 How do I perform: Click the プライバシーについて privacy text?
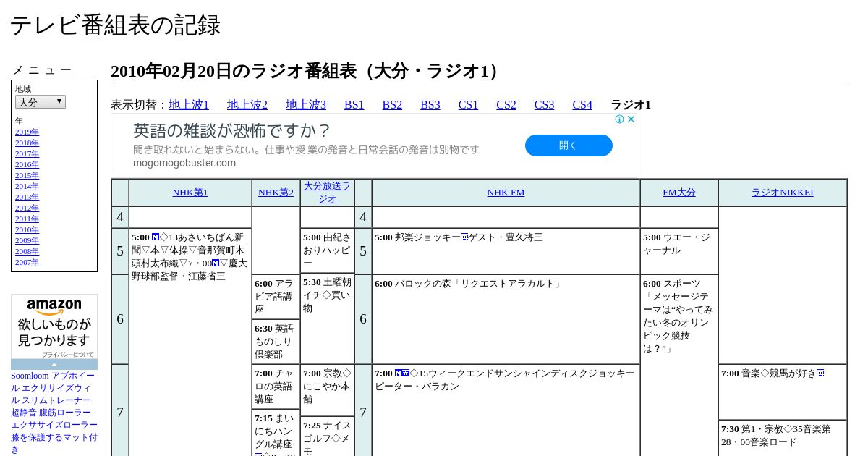[67, 355]
